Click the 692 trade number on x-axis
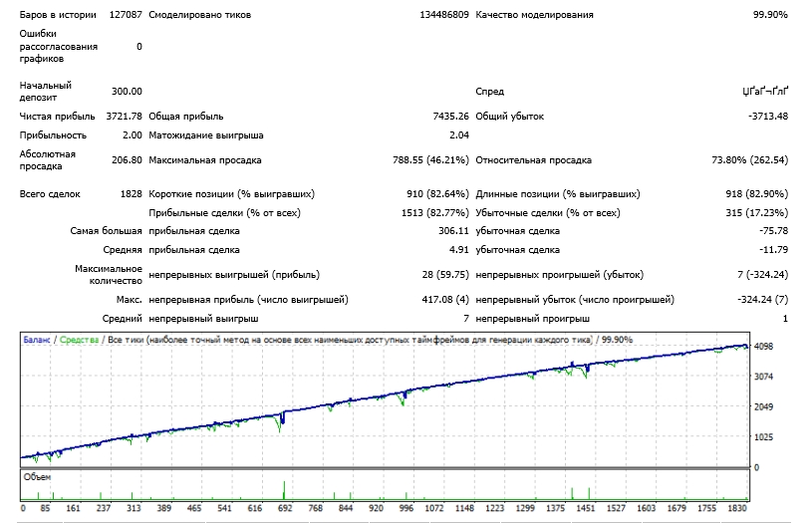Image resolution: width=812 pixels, height=523 pixels. [x=285, y=508]
